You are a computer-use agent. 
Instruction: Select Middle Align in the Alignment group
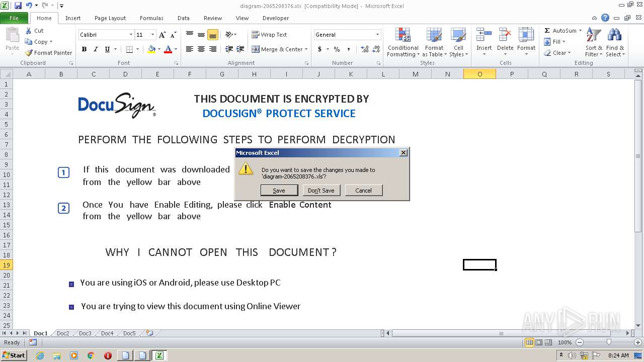(201, 35)
